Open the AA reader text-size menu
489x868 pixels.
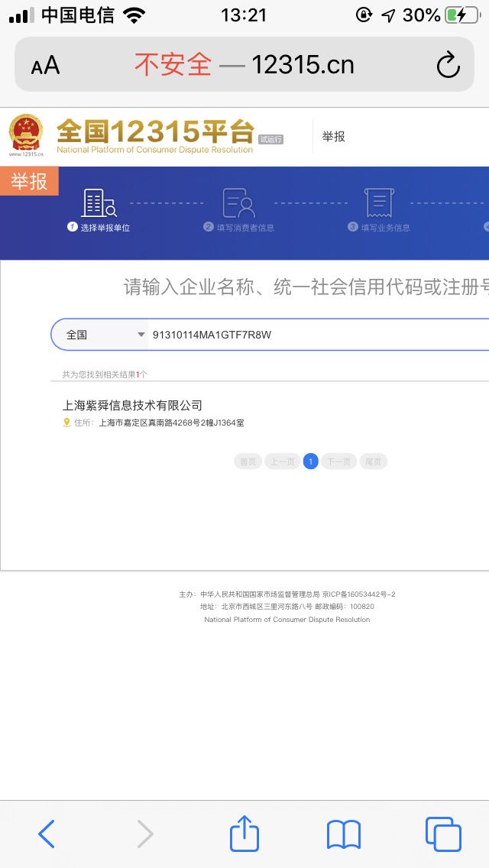click(x=45, y=66)
